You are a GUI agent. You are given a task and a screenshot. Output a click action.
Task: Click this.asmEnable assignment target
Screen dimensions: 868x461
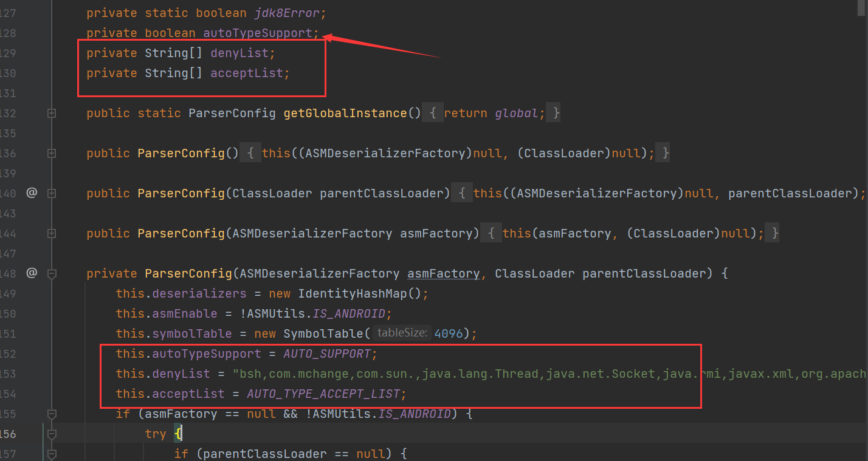click(x=167, y=313)
